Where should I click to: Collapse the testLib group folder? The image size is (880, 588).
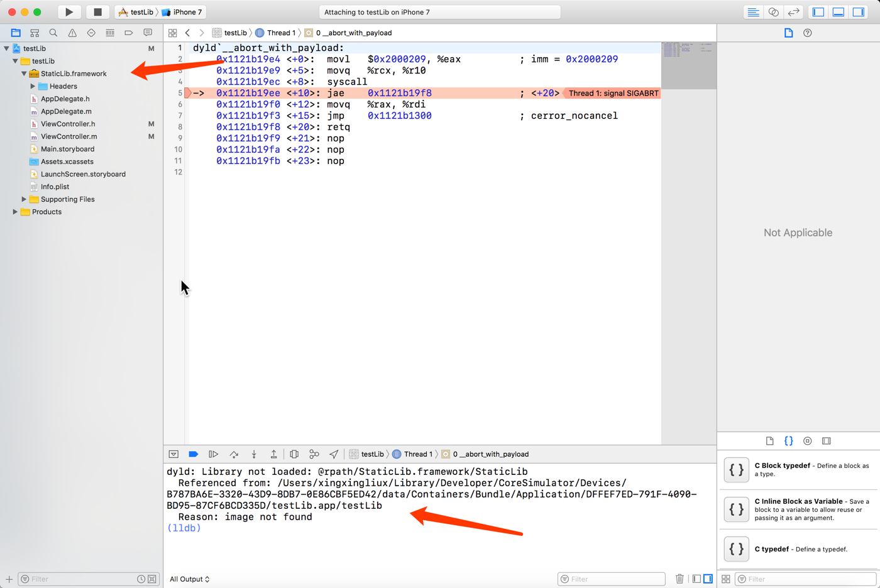pyautogui.click(x=15, y=61)
